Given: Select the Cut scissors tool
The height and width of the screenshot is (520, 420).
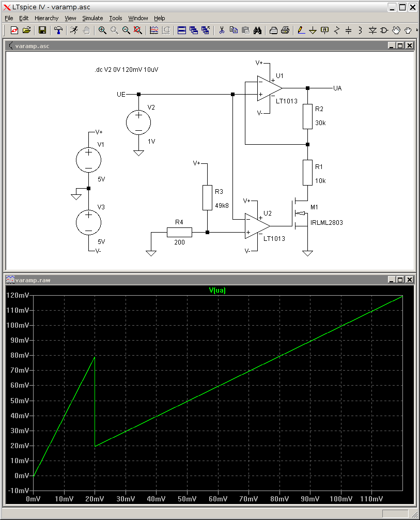Looking at the screenshot, I should [222, 30].
